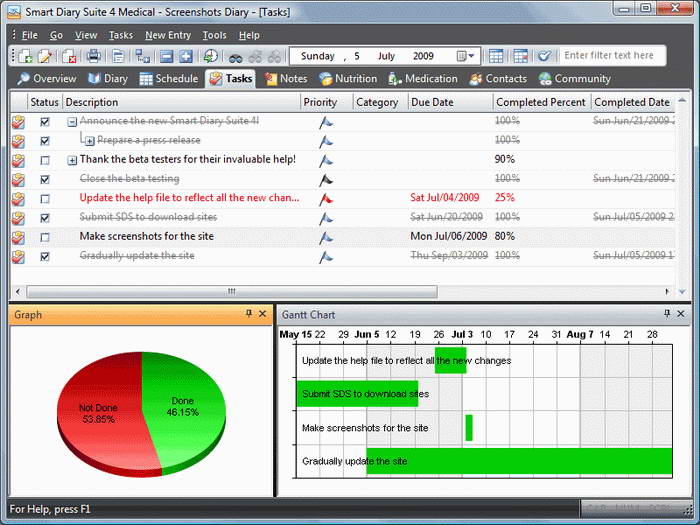Click the print preview page icon
The width and height of the screenshot is (700, 525).
[x=118, y=56]
